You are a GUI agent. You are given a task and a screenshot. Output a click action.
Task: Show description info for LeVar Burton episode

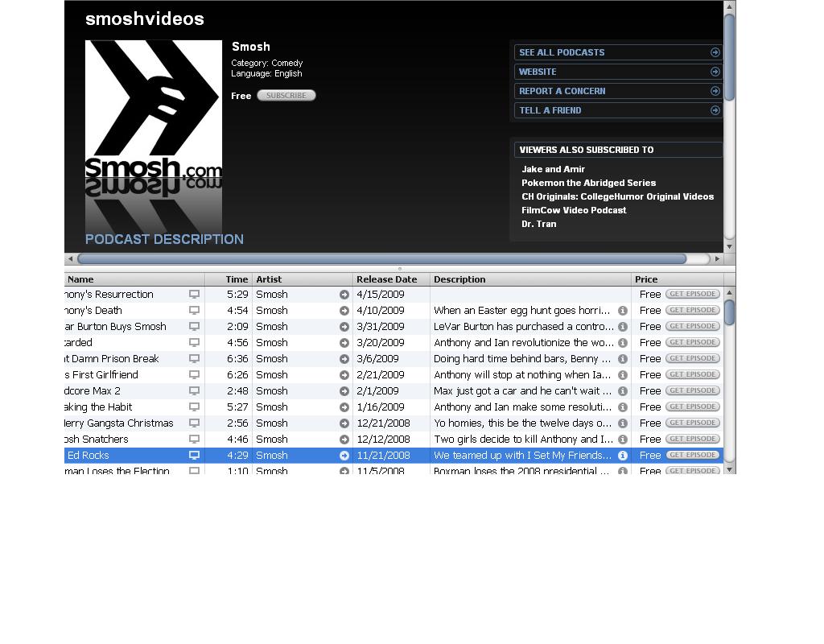coord(623,327)
